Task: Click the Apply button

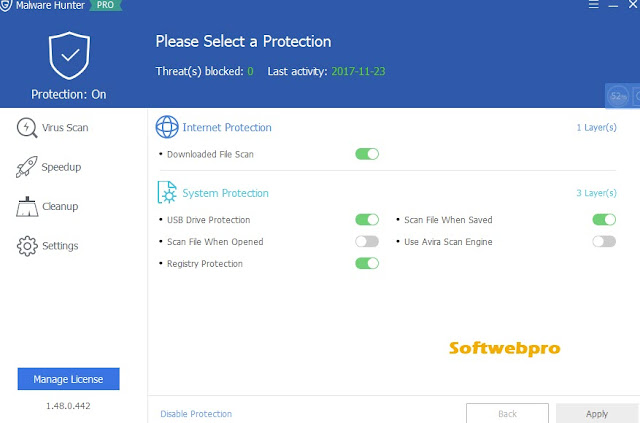Action: click(x=597, y=413)
